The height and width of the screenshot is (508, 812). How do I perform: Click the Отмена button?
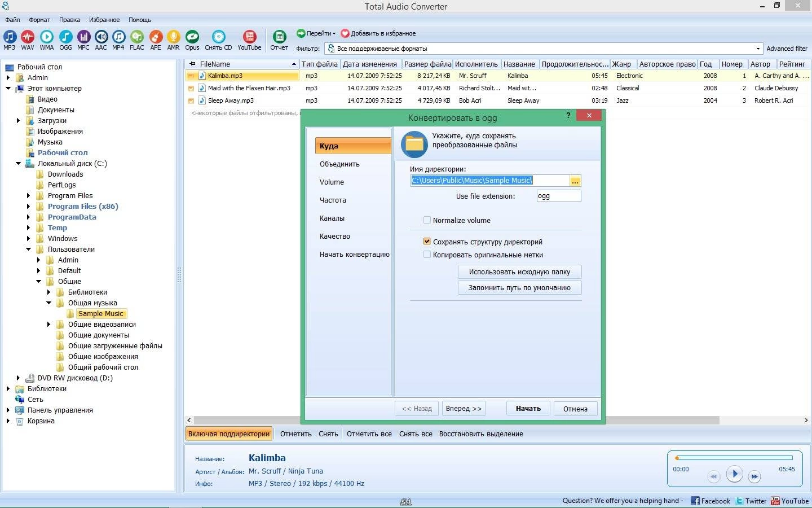575,409
